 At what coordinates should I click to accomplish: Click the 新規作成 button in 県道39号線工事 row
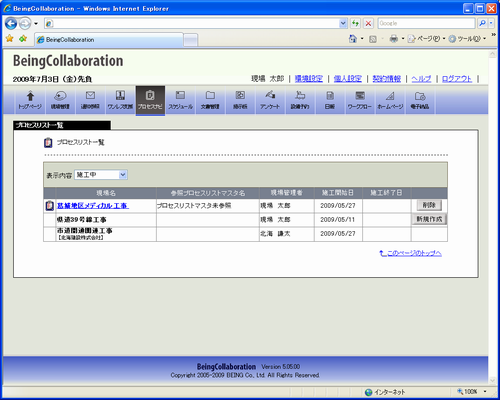429,219
